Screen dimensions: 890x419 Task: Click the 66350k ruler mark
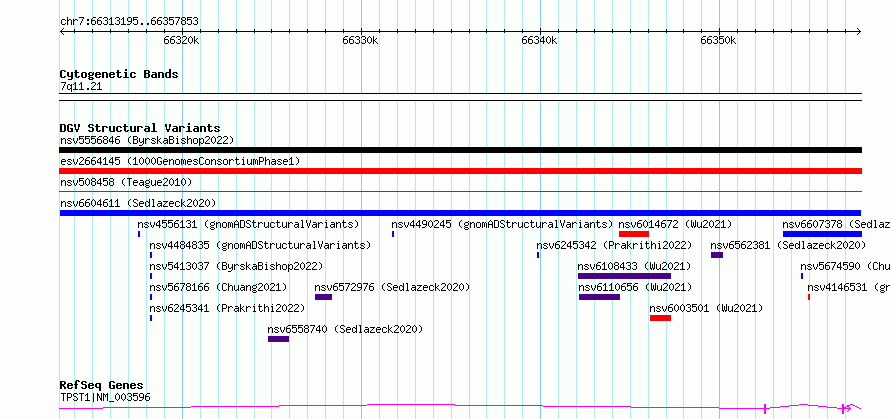[718, 40]
